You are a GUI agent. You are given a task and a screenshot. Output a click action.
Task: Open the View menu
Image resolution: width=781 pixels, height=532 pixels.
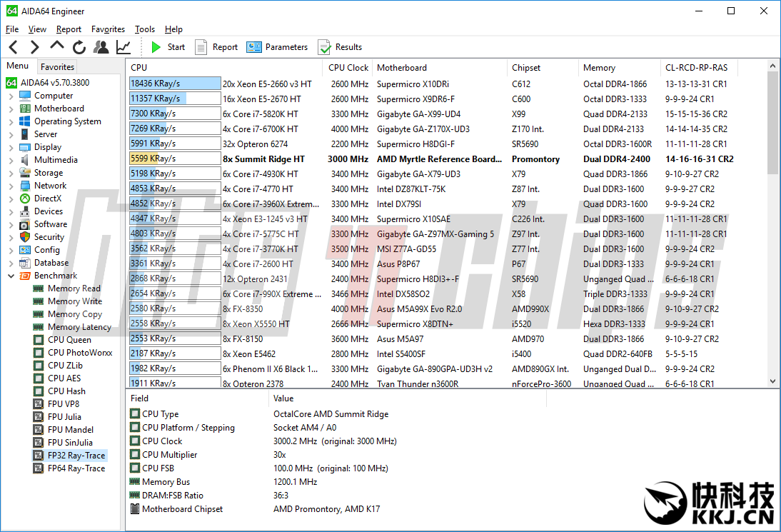(x=37, y=29)
